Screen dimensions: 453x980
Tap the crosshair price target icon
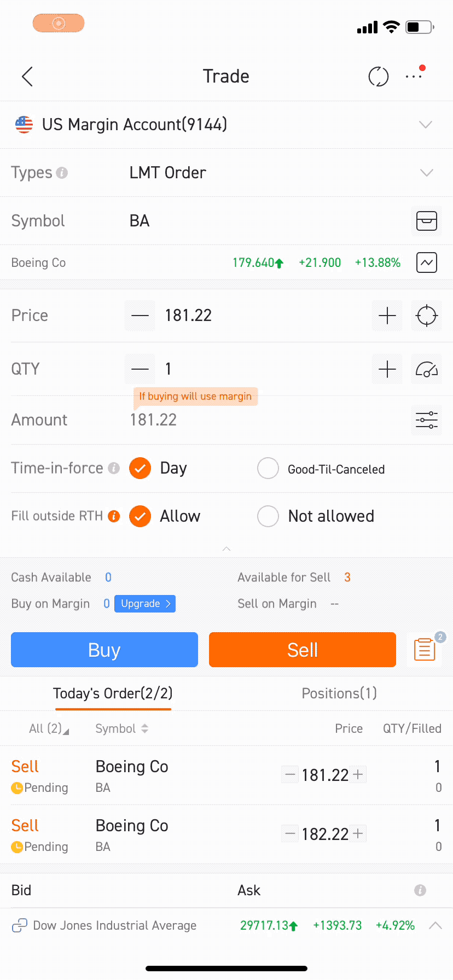coord(427,316)
